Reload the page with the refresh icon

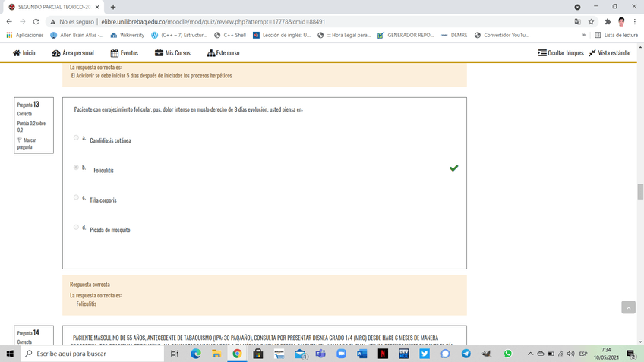(x=36, y=22)
